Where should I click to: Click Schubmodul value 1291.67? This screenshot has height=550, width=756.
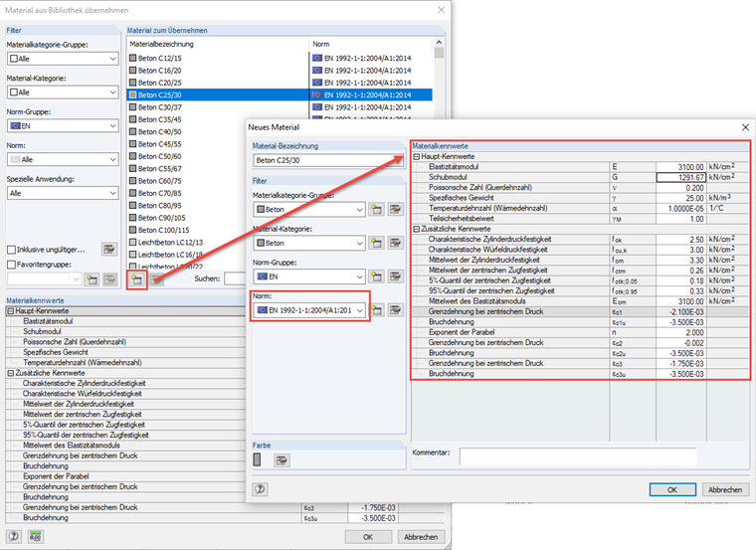pos(681,177)
